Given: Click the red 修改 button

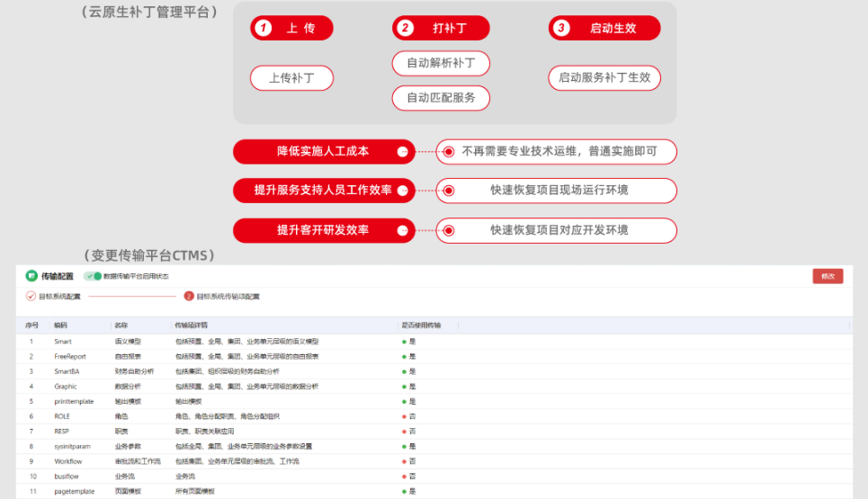Looking at the screenshot, I should (x=827, y=276).
